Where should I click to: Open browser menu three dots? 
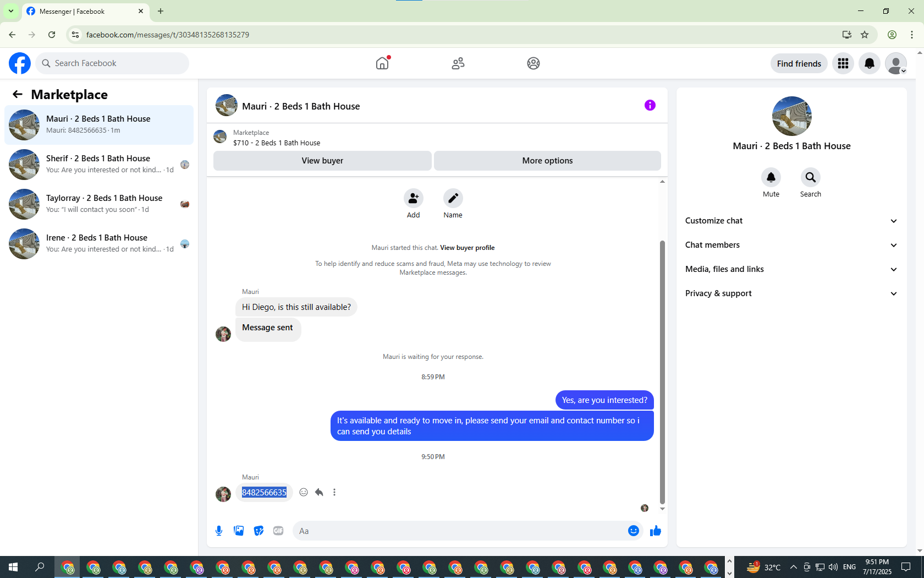coord(912,35)
